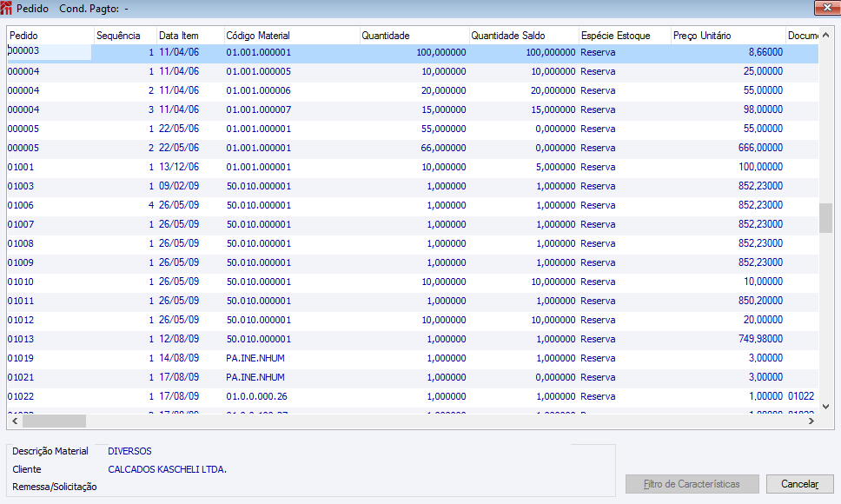Click price 666,00000 cell
Viewport: 841px width, 504px height.
(760, 148)
